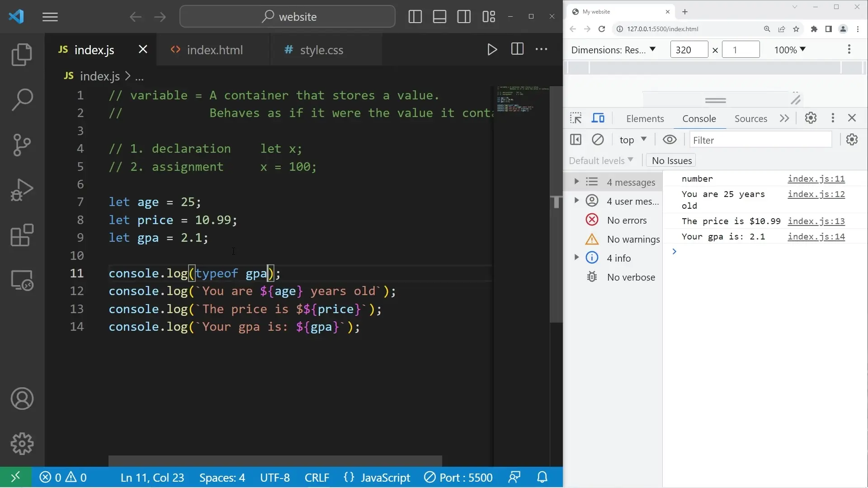The image size is (868, 488).
Task: Click the website command center search box
Action: (x=288, y=17)
